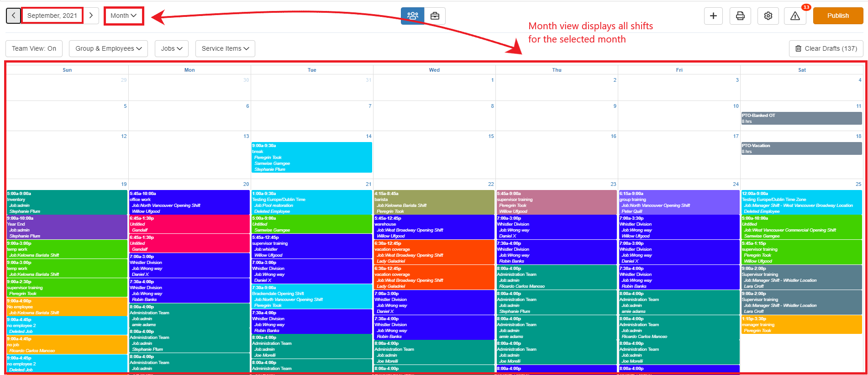
Task: Open the 9:00a-9:30a break shift on Tuesday 14
Action: coord(312,157)
